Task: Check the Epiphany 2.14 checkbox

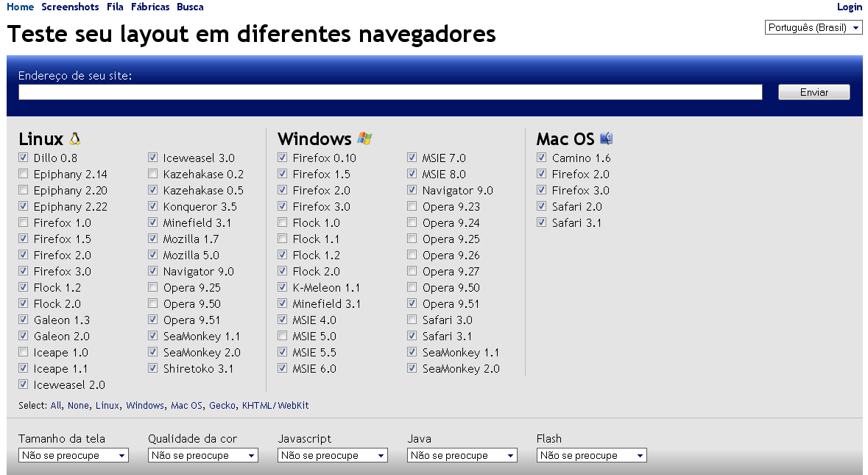Action: click(24, 174)
